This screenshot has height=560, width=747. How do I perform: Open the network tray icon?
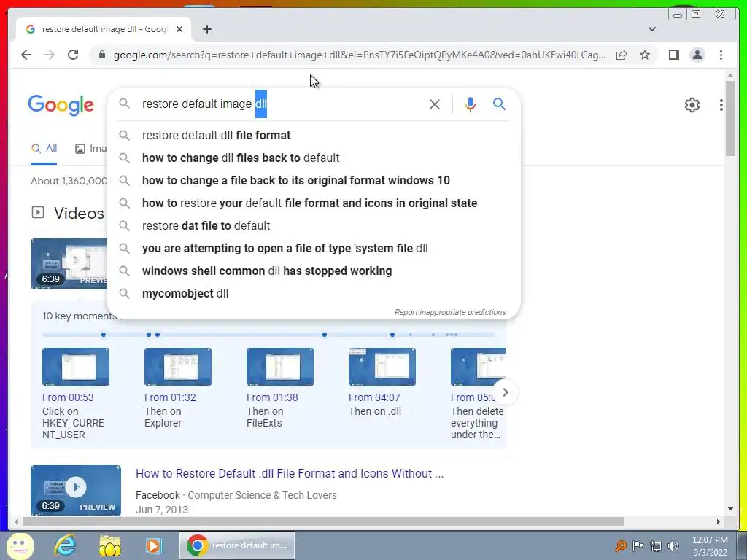pos(656,546)
